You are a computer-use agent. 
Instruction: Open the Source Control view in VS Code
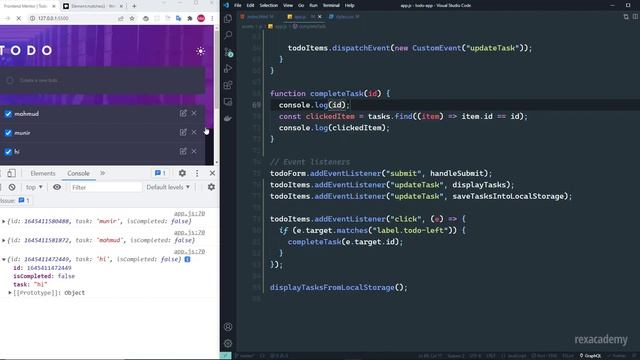click(229, 52)
